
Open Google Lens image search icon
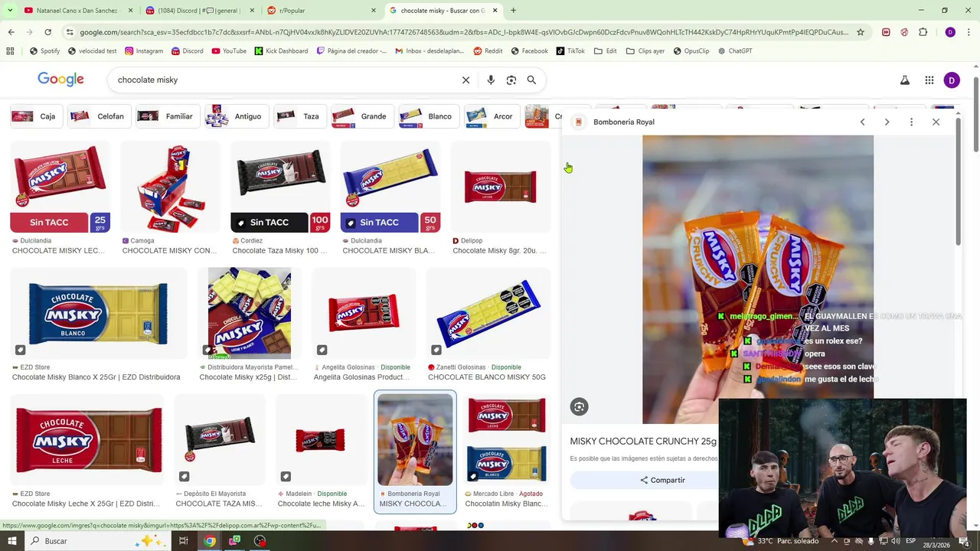tap(511, 80)
